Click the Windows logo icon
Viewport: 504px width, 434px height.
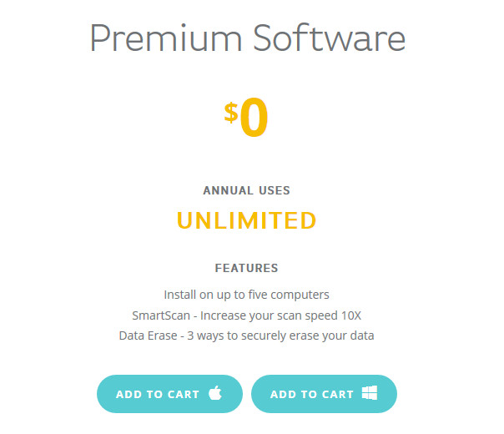370,393
